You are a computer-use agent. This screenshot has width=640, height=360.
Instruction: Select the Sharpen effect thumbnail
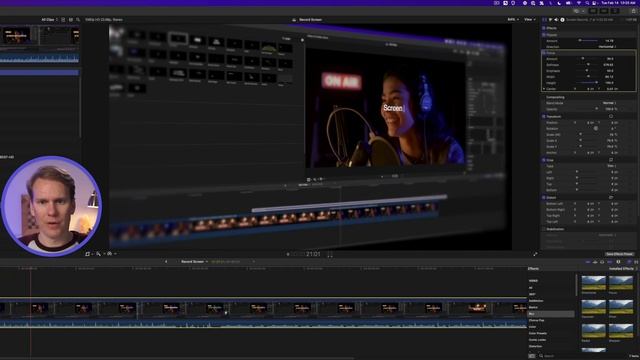[x=621, y=330]
